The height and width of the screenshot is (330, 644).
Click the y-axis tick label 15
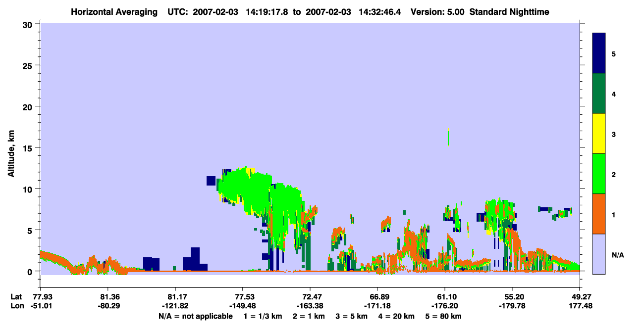click(28, 148)
